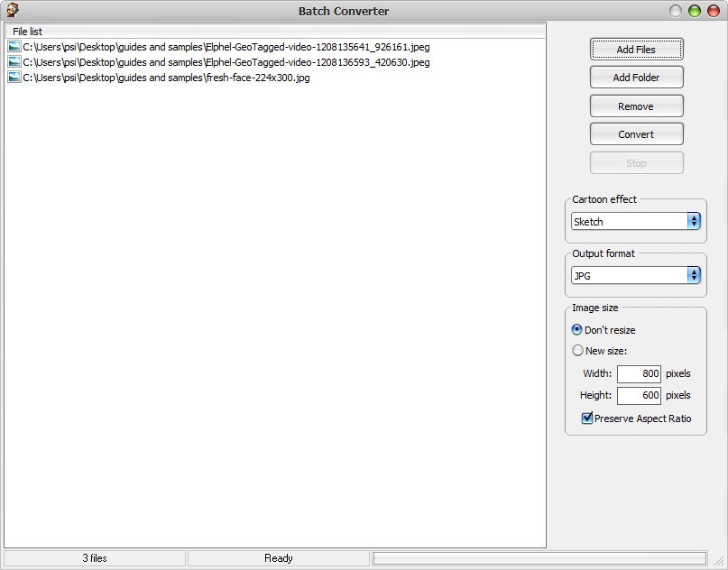This screenshot has height=570, width=728.
Task: Click the image icon beside Elphel-GeoTagged-video-1208135641_926161.jpeg
Action: click(x=14, y=47)
